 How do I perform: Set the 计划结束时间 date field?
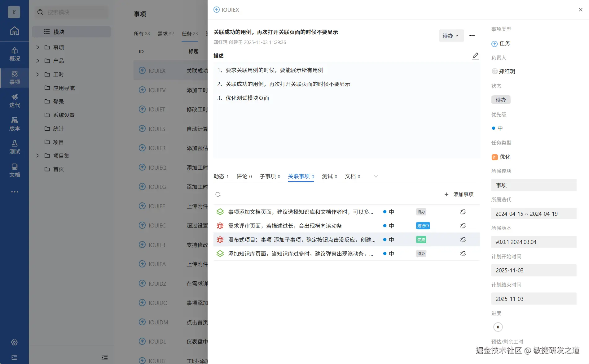pyautogui.click(x=534, y=299)
